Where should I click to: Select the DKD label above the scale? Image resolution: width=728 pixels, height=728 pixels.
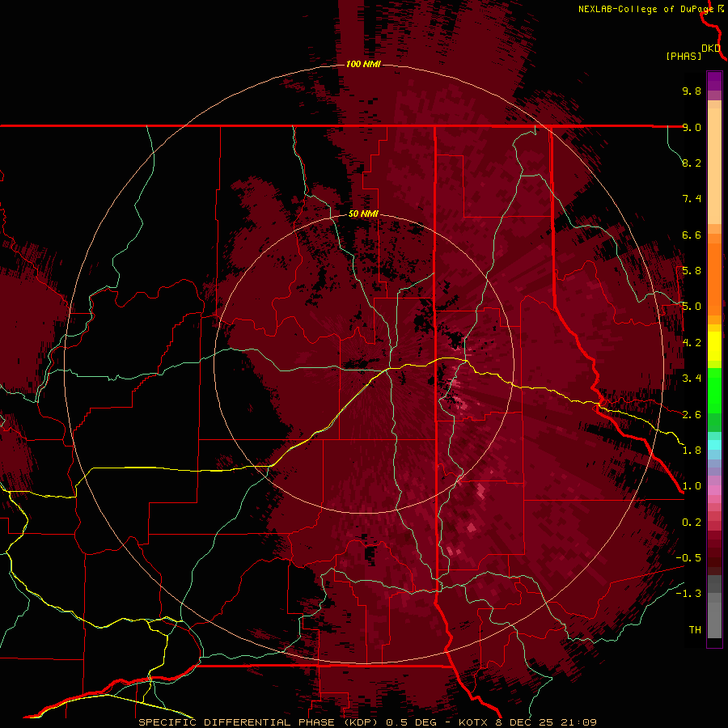pyautogui.click(x=711, y=49)
